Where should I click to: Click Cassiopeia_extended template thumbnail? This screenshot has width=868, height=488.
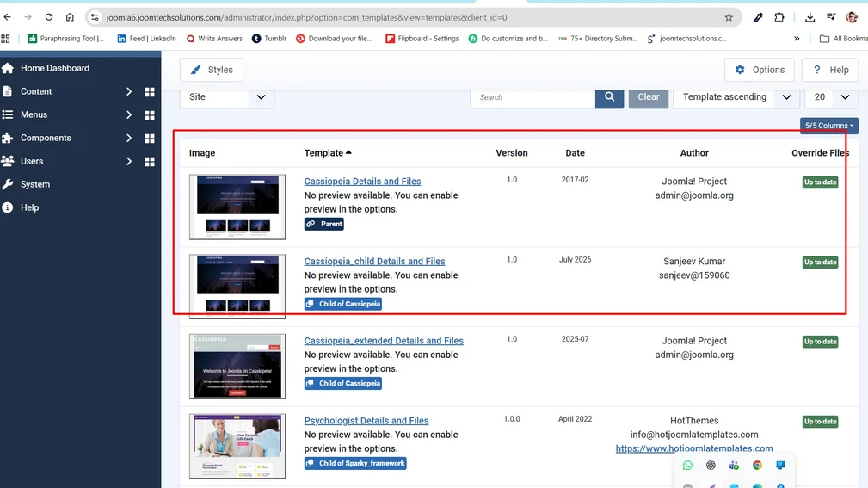pyautogui.click(x=237, y=366)
